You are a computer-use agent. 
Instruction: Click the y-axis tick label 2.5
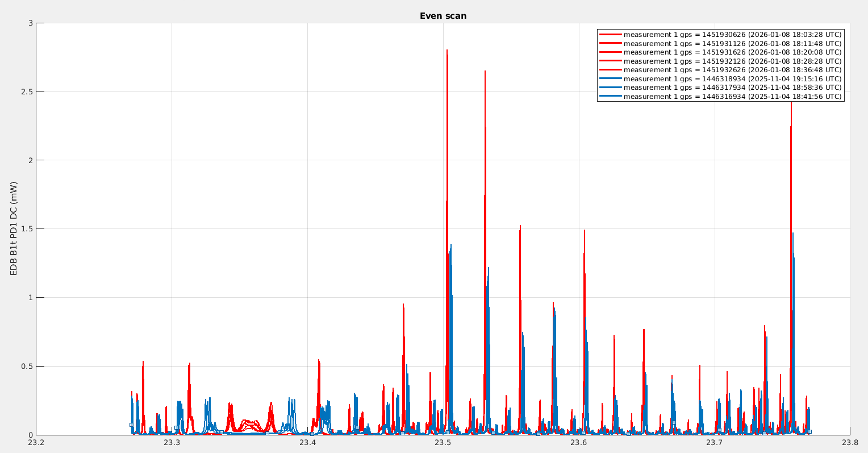(x=24, y=92)
